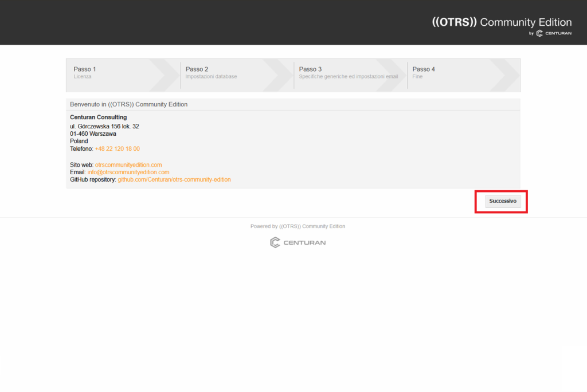The image size is (587, 392).
Task: Click the Successivo button
Action: tap(502, 201)
